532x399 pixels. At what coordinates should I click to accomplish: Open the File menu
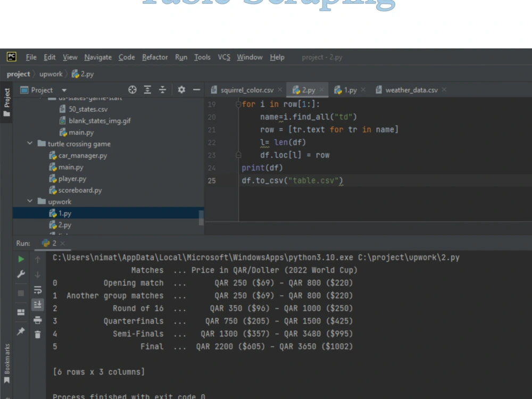[31, 57]
